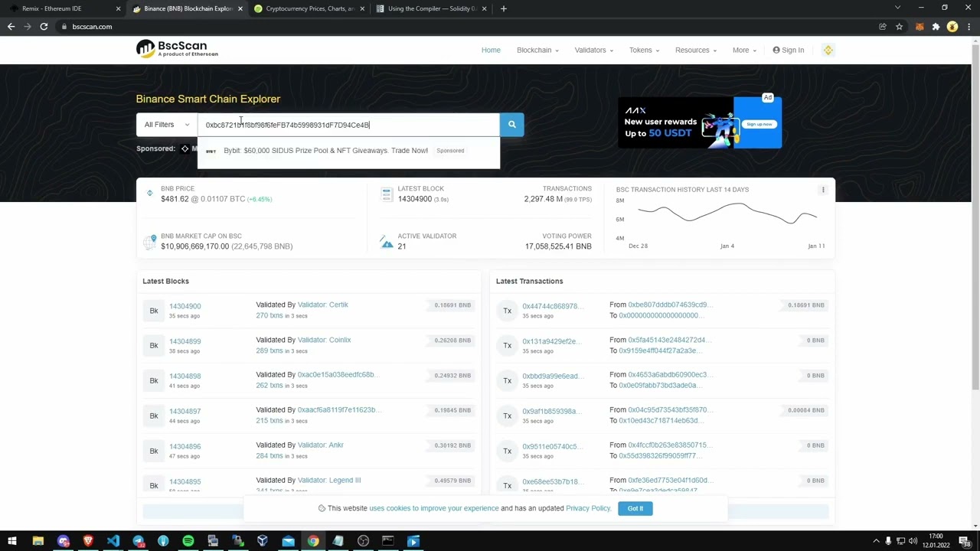This screenshot has width=980, height=551.
Task: Click the BNB chain icon in navbar
Action: click(828, 50)
